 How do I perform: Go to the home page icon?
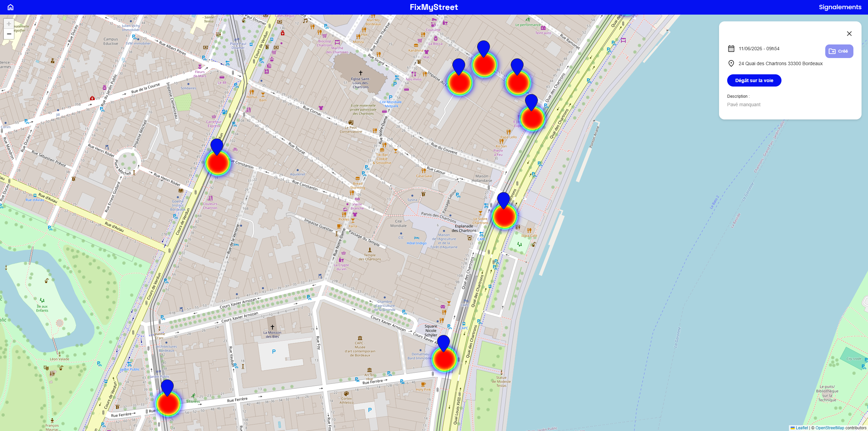pyautogui.click(x=11, y=7)
